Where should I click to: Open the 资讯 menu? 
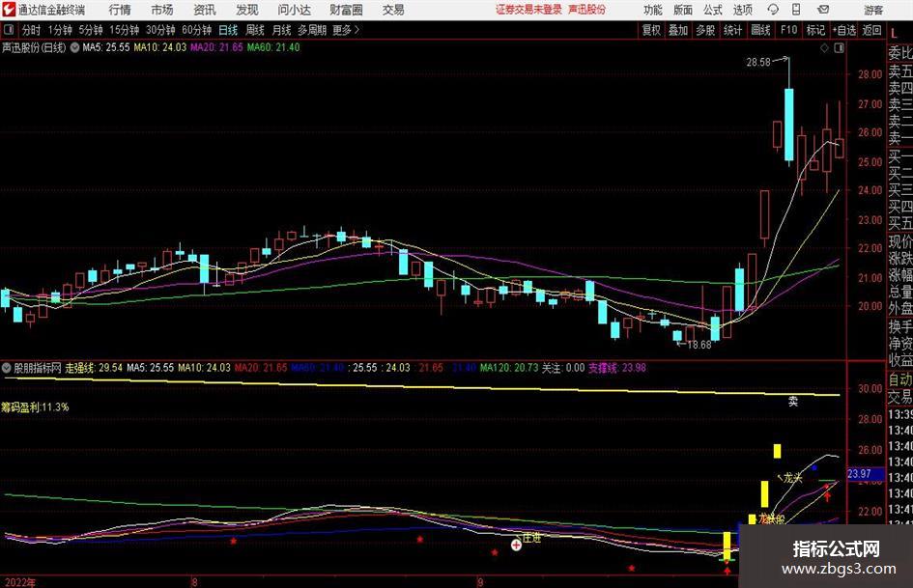pos(205,10)
